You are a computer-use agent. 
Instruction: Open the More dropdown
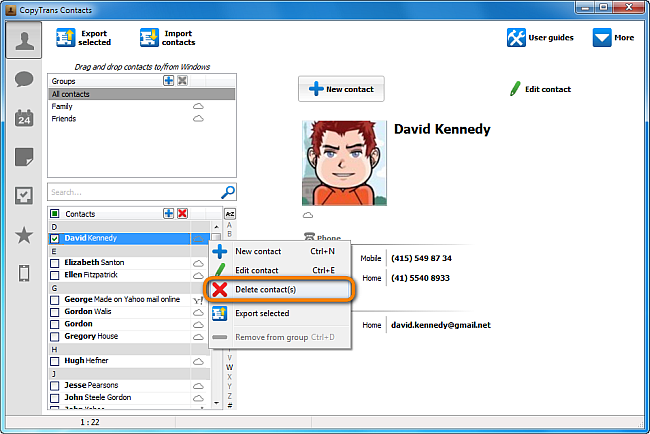click(614, 38)
